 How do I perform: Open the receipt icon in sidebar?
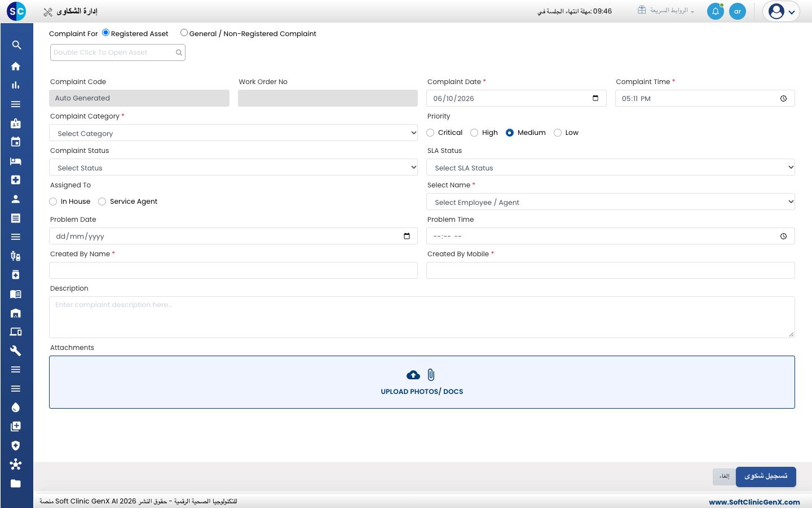click(x=16, y=218)
